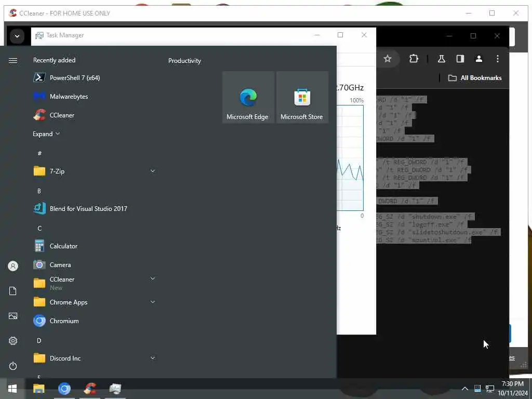Bookmark this page with the star icon

click(x=388, y=59)
